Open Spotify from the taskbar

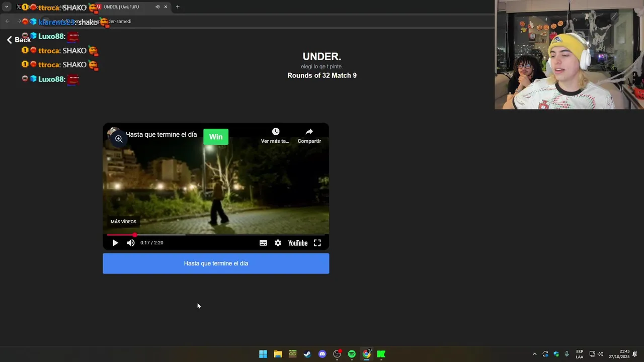(352, 354)
